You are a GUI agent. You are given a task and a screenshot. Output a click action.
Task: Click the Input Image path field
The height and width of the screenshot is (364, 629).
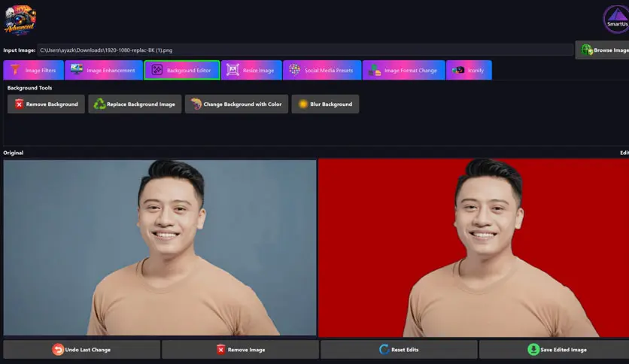pos(305,50)
